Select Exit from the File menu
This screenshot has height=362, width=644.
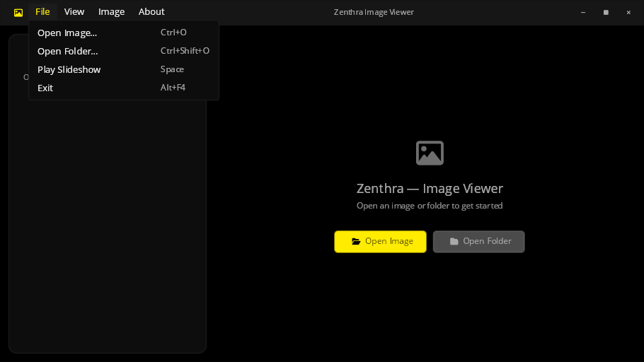pyautogui.click(x=124, y=88)
